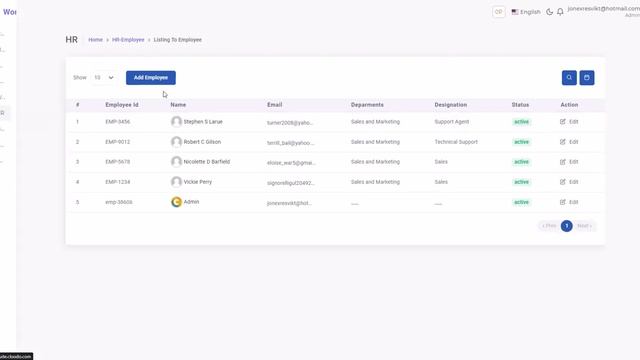This screenshot has width=640, height=360.
Task: Toggle dark mode with the moon icon
Action: point(549,12)
